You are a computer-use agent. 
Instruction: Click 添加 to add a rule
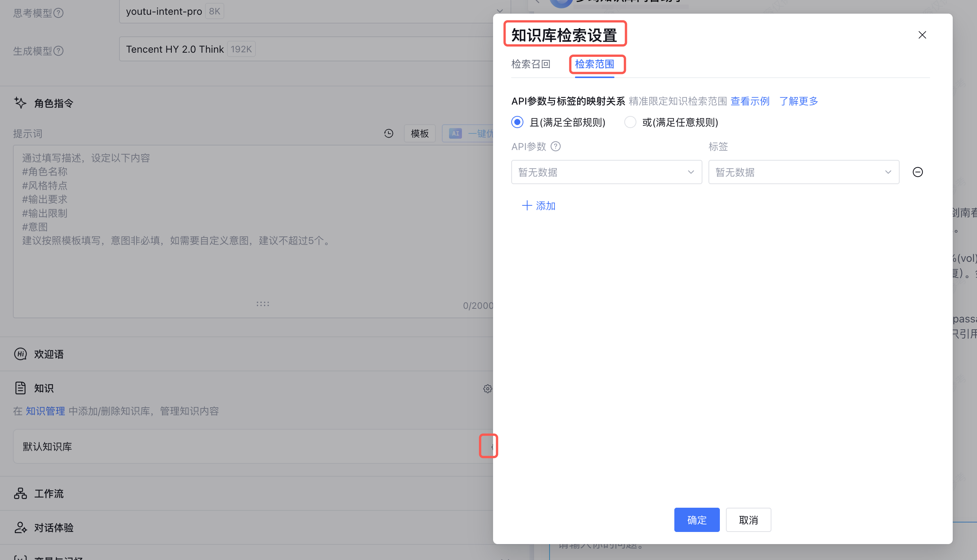(x=538, y=206)
